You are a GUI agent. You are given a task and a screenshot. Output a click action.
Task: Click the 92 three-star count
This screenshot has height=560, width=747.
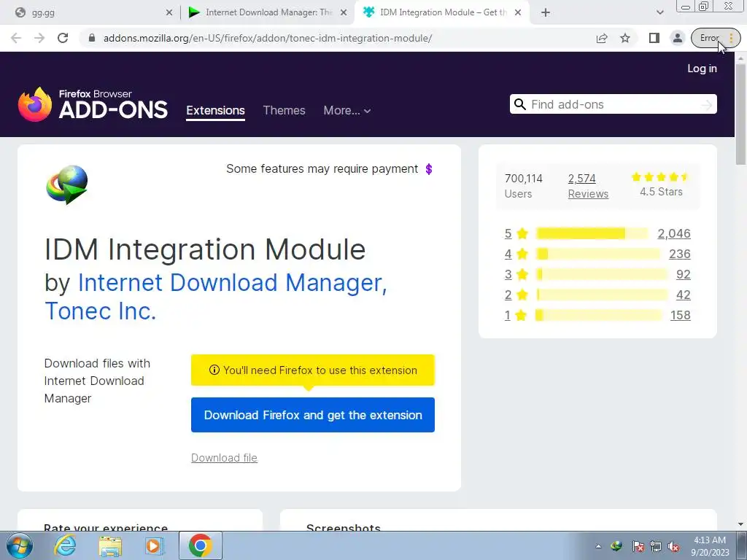pyautogui.click(x=683, y=274)
